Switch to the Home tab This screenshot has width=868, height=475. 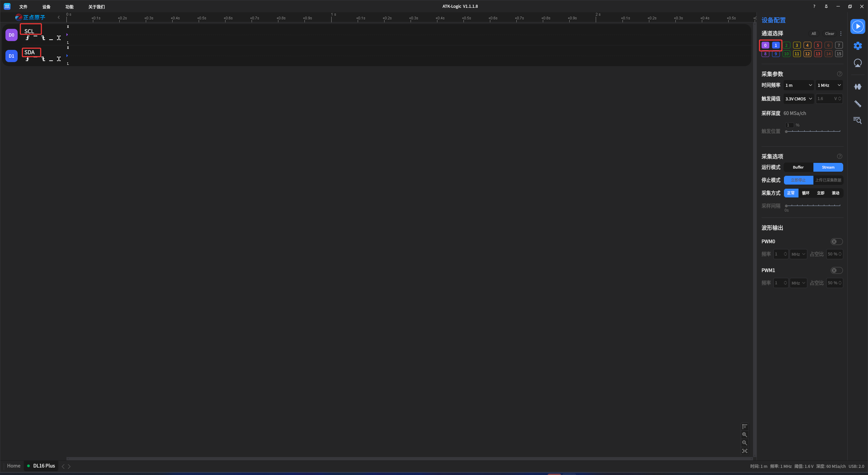pyautogui.click(x=14, y=466)
